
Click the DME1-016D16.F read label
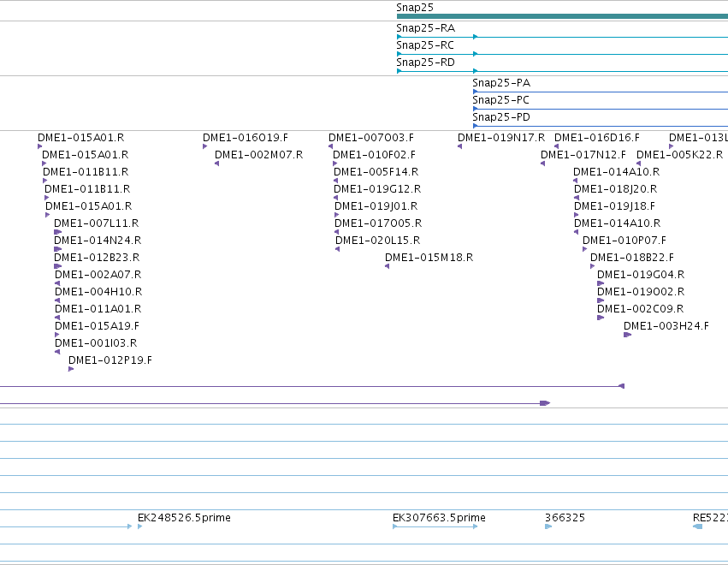coord(597,138)
